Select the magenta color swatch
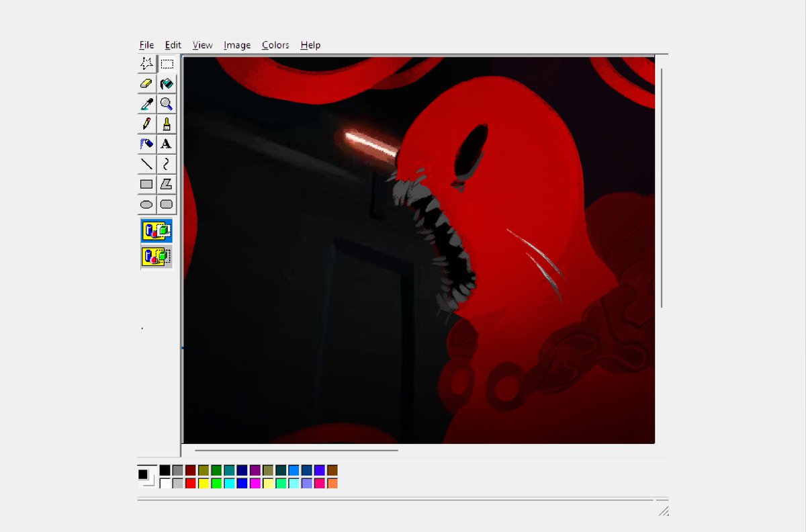Image resolution: width=806 pixels, height=532 pixels. click(x=255, y=483)
